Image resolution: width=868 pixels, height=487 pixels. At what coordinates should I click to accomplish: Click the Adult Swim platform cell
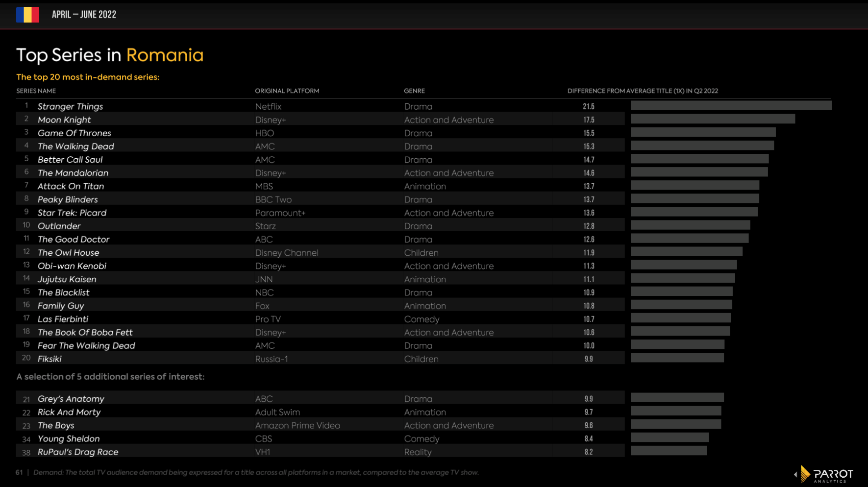[x=278, y=412]
